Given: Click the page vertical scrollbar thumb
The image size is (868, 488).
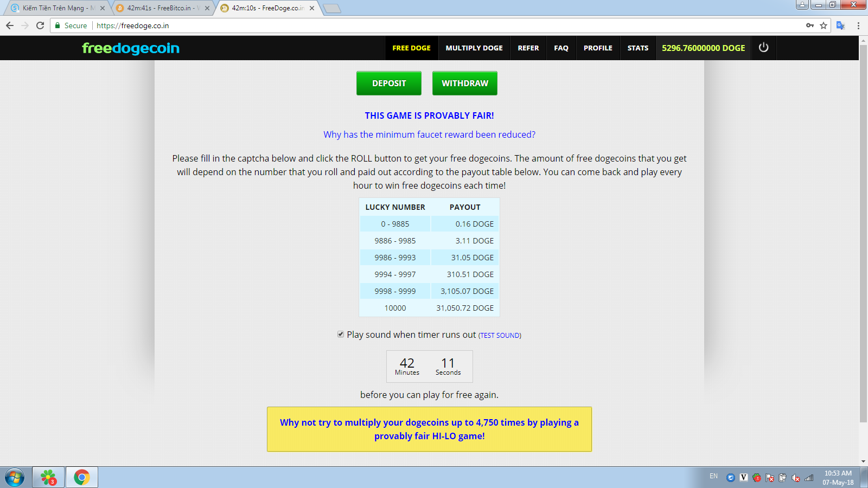Looking at the screenshot, I should click(863, 233).
